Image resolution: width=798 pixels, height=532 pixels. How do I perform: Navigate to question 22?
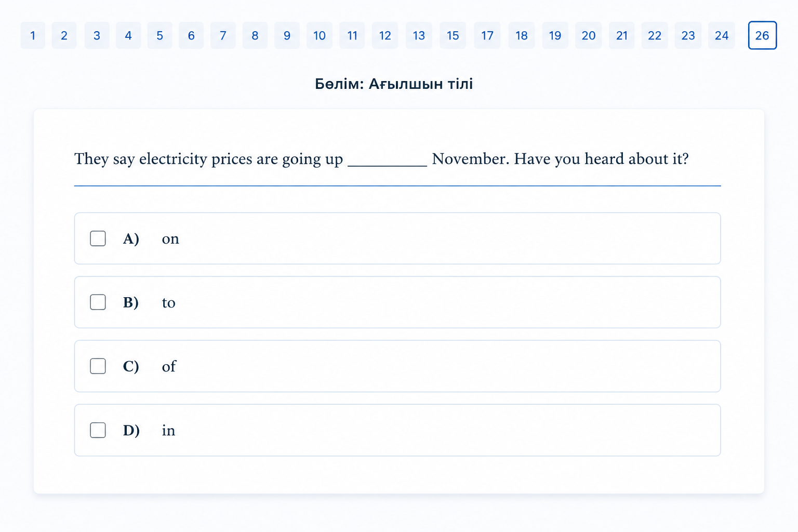(x=655, y=35)
